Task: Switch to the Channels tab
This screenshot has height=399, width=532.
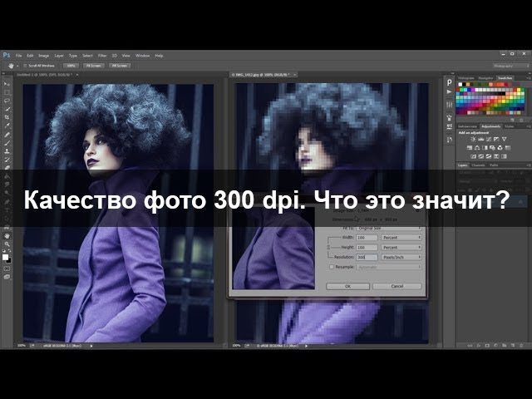Action: tap(479, 165)
